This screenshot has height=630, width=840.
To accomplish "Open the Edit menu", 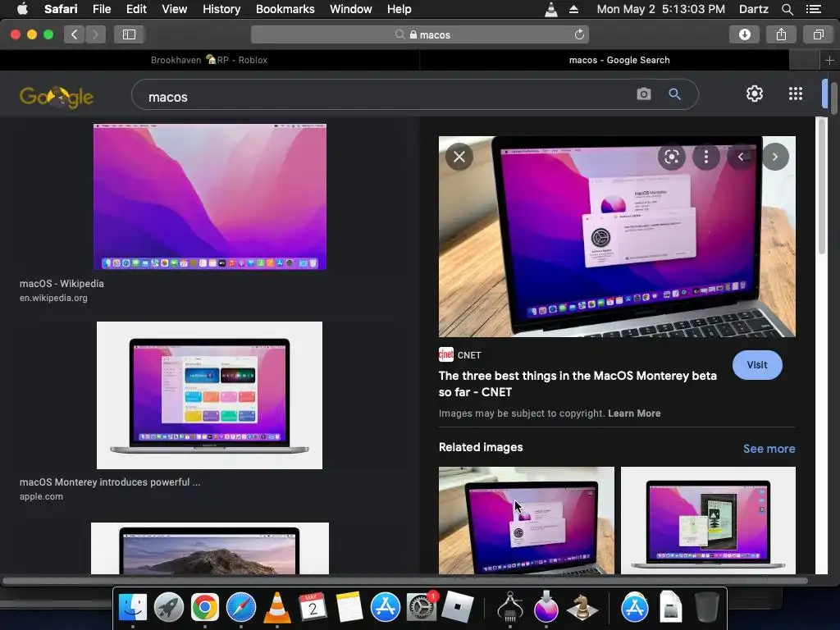I will tap(136, 9).
